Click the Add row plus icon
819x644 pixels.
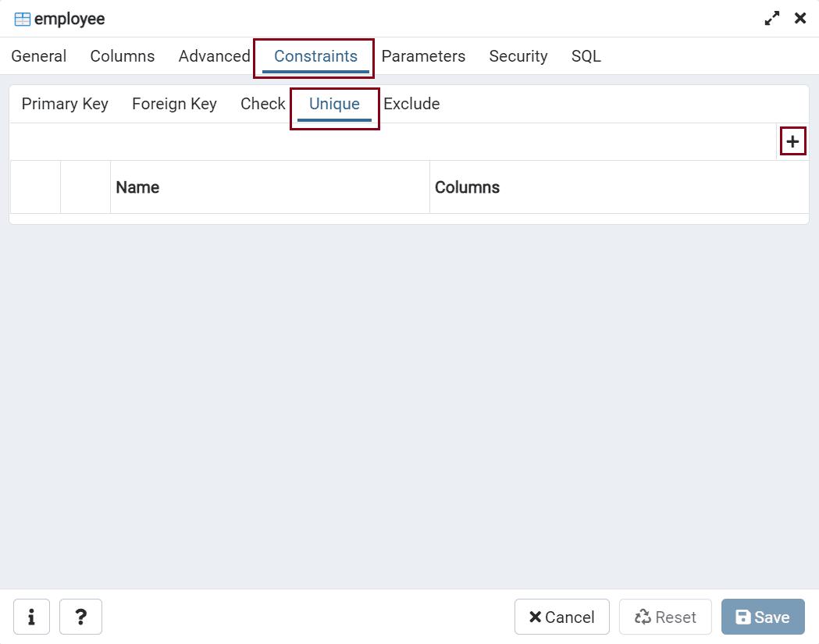click(x=793, y=141)
